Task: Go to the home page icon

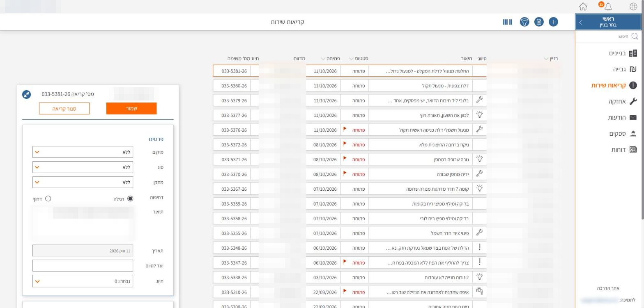Action: [583, 7]
